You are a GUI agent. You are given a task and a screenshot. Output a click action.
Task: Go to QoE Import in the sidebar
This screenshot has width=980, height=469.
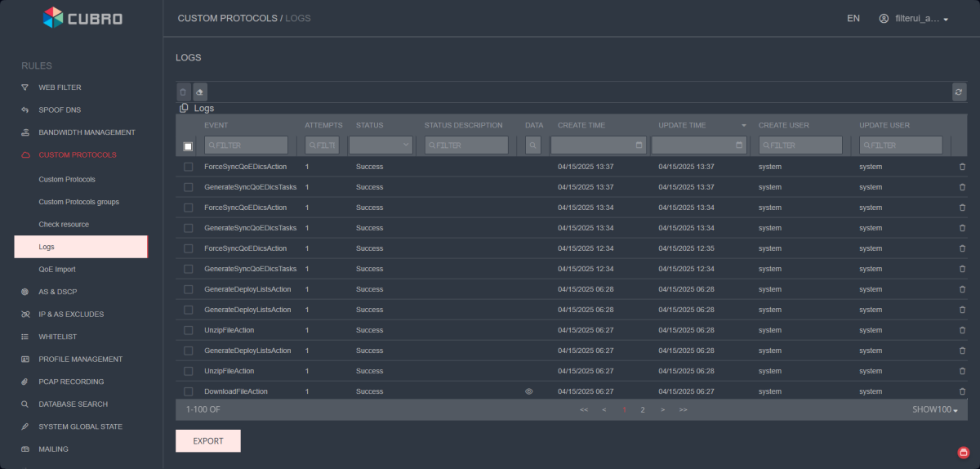57,269
